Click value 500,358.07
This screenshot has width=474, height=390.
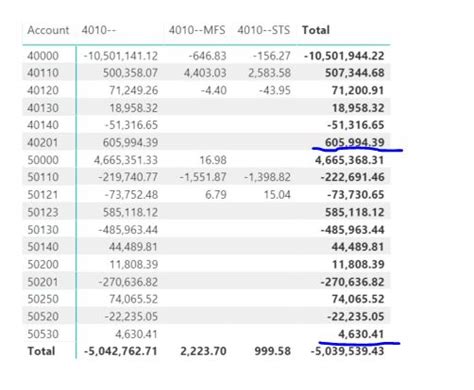coord(130,73)
